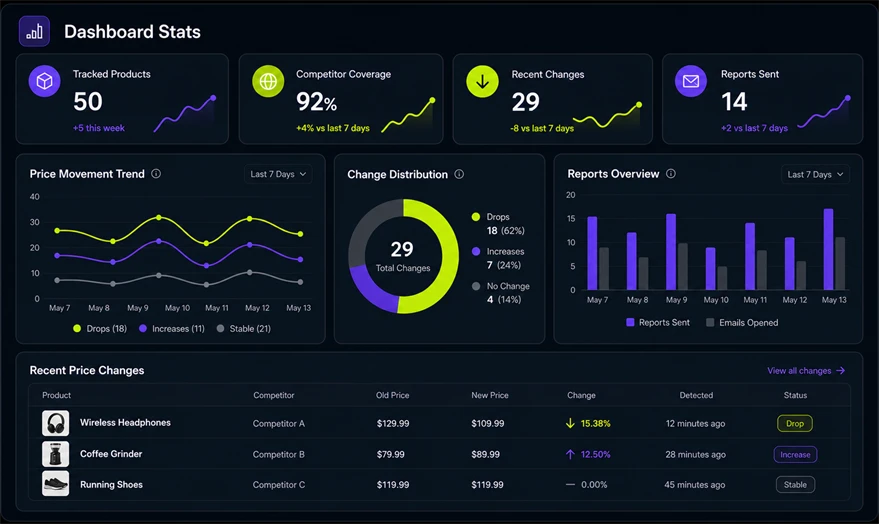
Task: Click the $89.99 new price value
Action: (x=485, y=455)
